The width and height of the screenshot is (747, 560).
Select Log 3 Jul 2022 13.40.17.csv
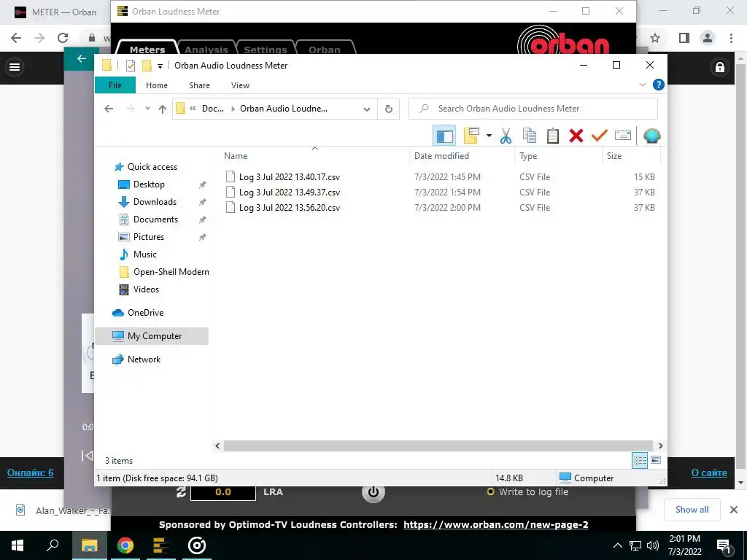pos(289,177)
